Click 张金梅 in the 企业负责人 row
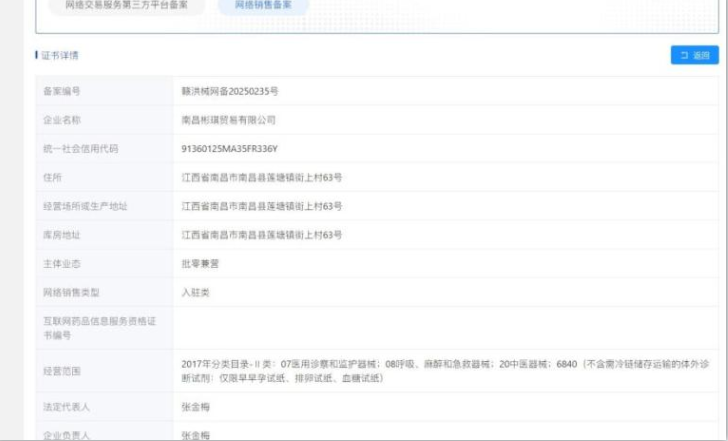This screenshot has height=441, width=728. coord(196,435)
